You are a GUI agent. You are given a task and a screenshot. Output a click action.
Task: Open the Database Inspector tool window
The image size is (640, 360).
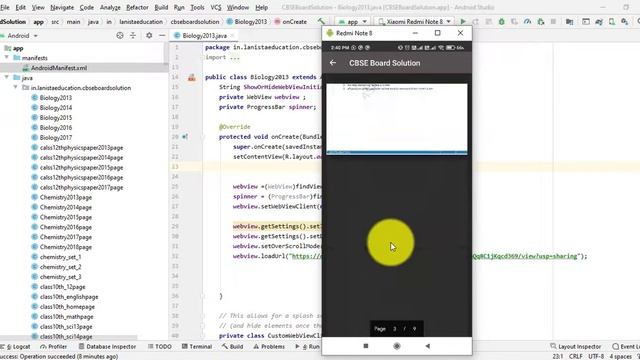[107, 347]
